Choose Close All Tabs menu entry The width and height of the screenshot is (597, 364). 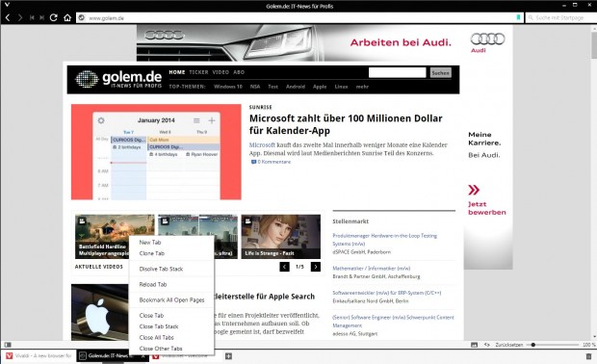157,337
